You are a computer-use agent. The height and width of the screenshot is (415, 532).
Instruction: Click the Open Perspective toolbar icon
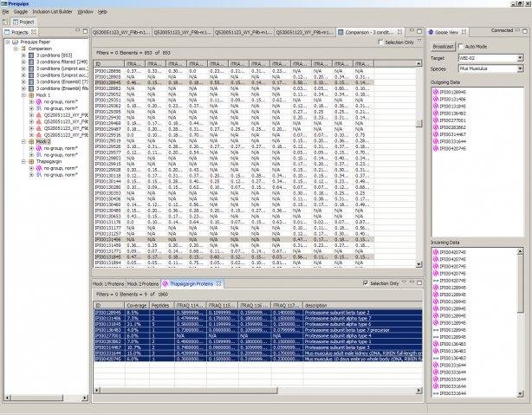[4, 22]
